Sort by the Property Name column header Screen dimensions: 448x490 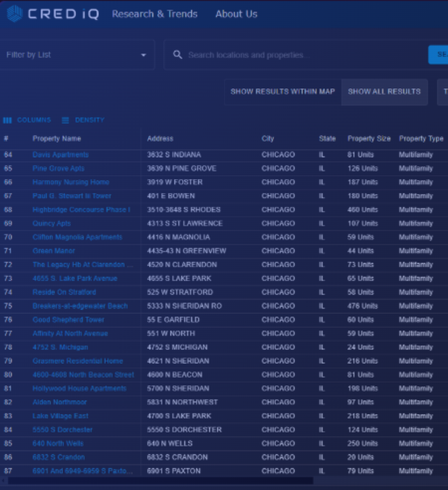click(x=57, y=139)
